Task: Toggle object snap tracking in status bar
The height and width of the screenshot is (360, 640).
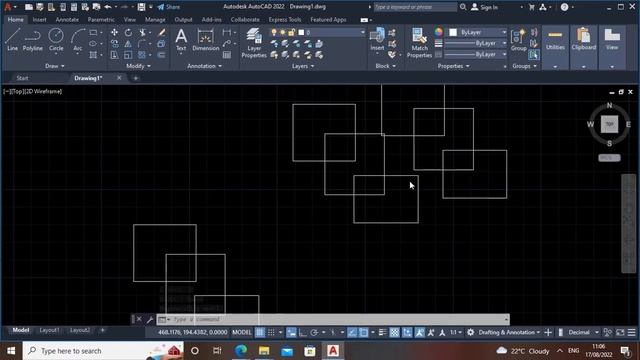Action: tap(352, 333)
